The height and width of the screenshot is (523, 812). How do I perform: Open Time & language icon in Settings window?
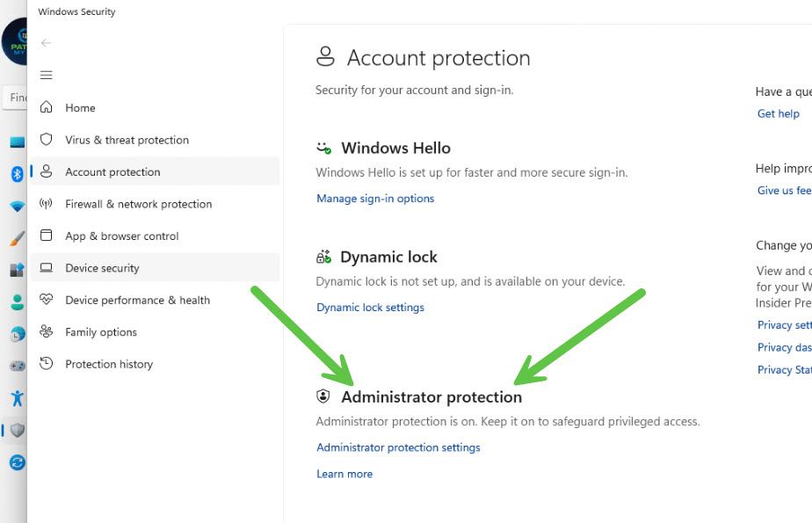[x=17, y=335]
